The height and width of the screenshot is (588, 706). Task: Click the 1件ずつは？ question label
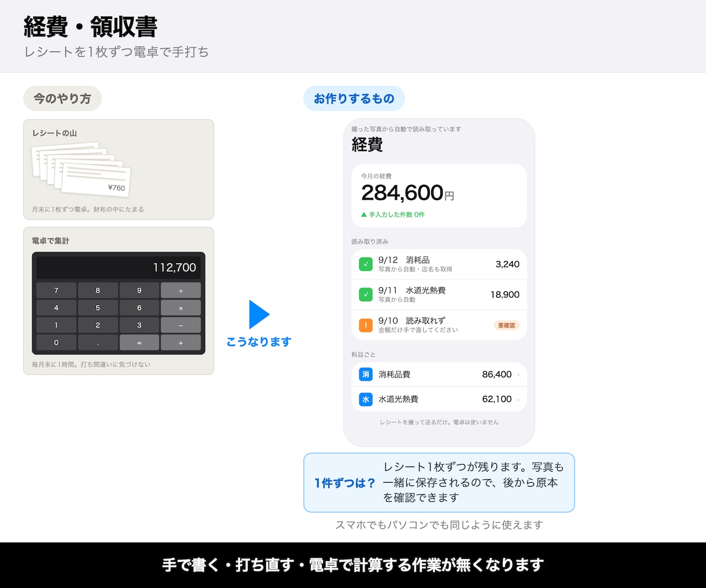[345, 483]
